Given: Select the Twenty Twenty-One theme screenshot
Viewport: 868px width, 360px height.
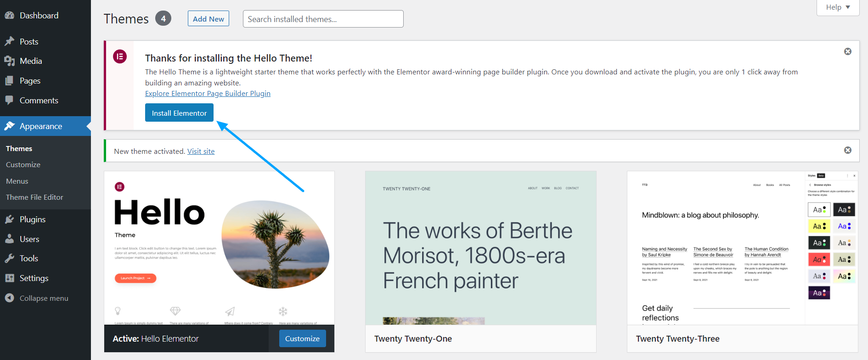Looking at the screenshot, I should (481, 248).
